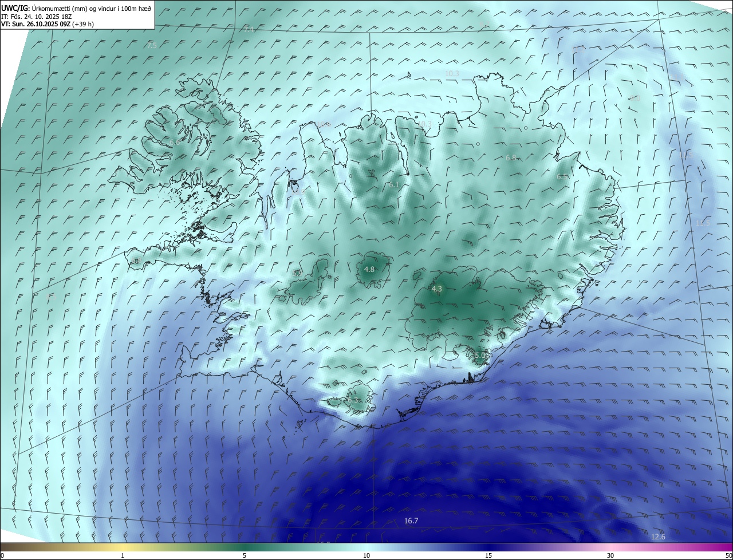Click the title 'Úrkomumætti (mm) og vindur í 100m hæð'

[x=92, y=8]
